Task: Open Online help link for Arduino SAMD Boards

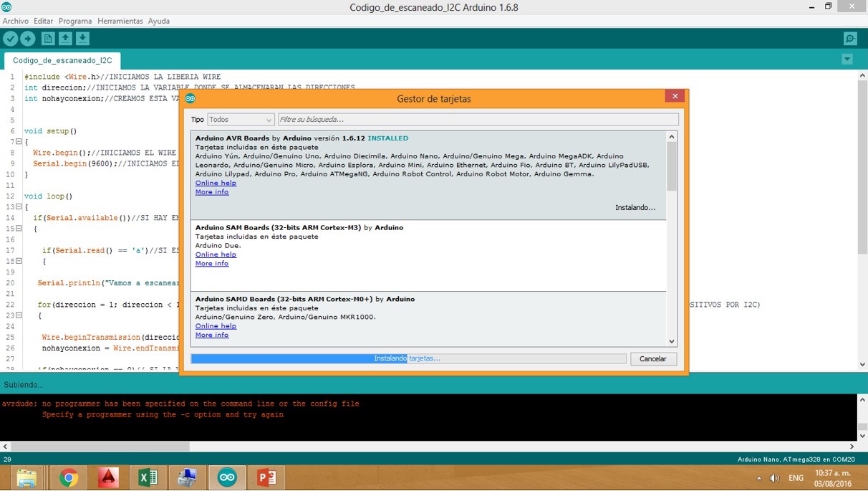Action: [216, 326]
